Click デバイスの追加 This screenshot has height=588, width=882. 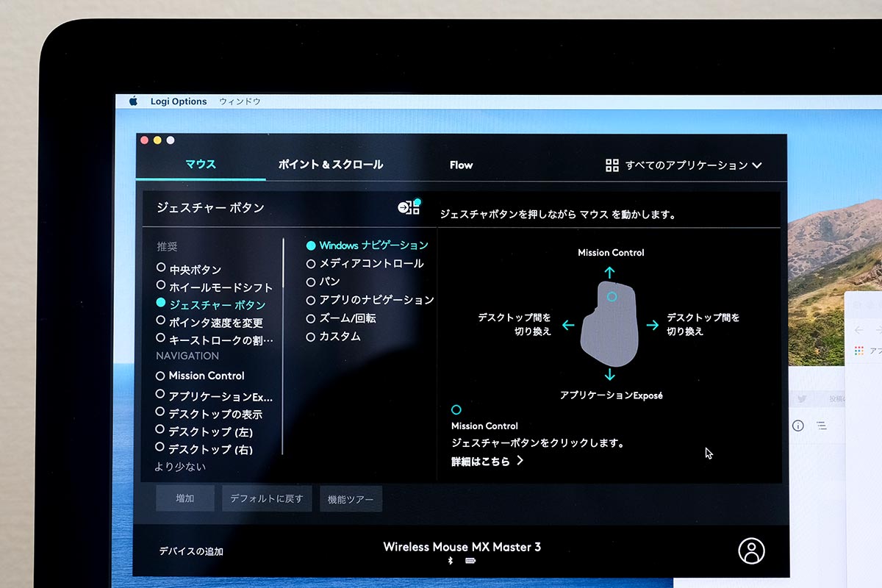pos(191,551)
